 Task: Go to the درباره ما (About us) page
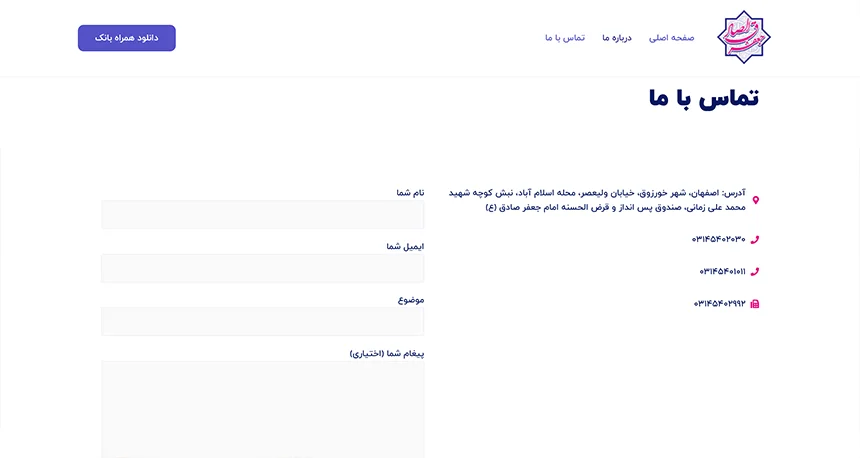pyautogui.click(x=617, y=38)
